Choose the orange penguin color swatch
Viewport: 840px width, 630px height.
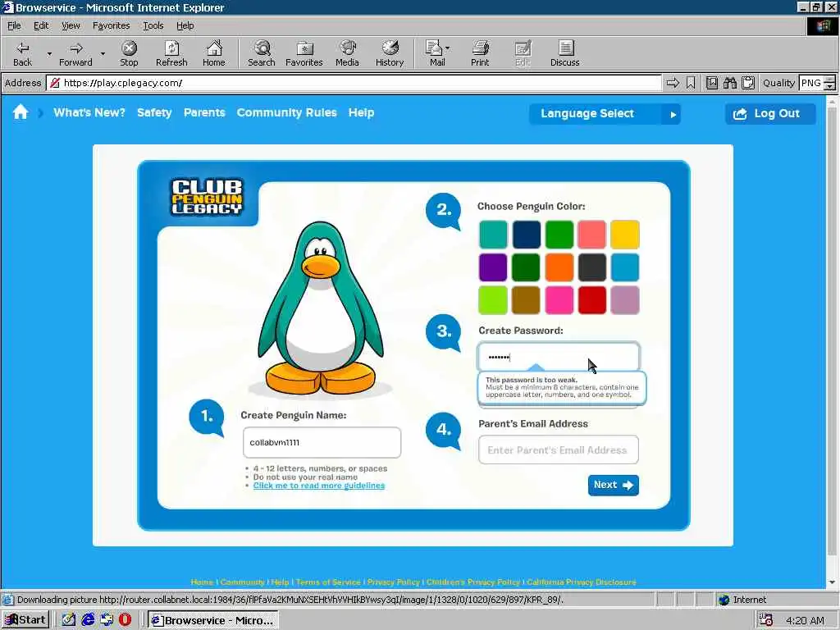(x=559, y=267)
